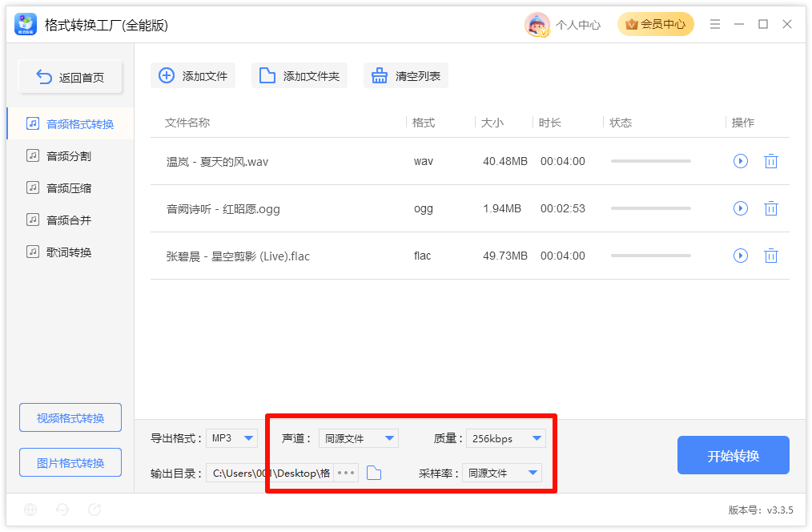Switch to 图片格式转换

pyautogui.click(x=70, y=462)
